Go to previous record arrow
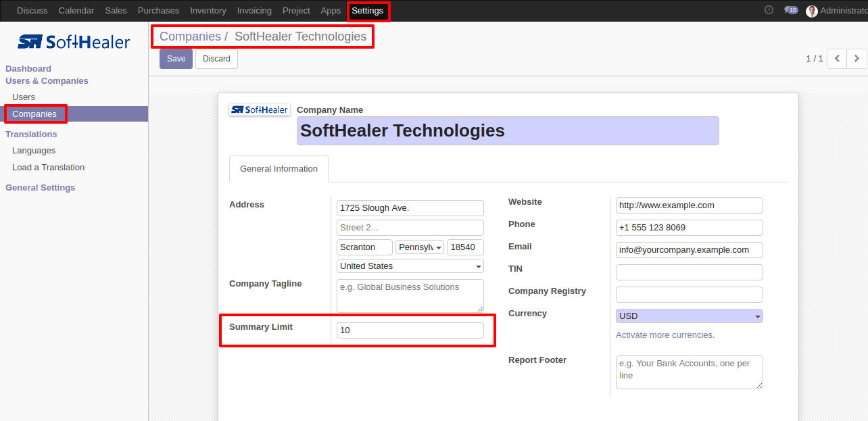 [837, 59]
